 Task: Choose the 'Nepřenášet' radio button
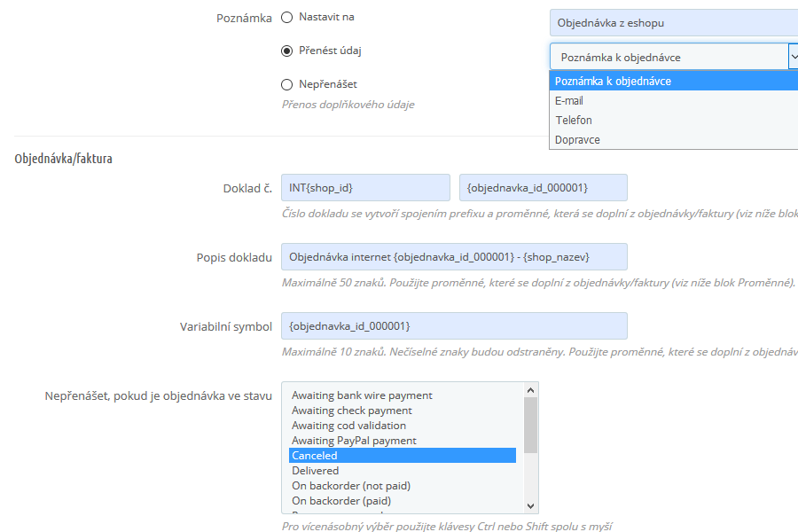pos(287,84)
